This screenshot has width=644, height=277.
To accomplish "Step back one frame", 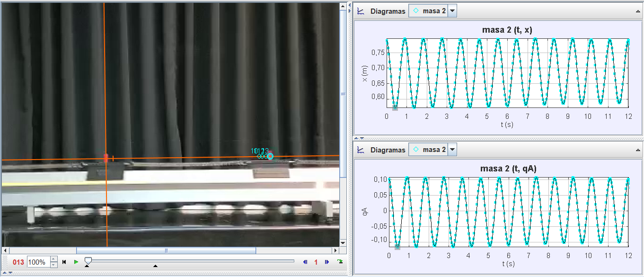I will (x=305, y=262).
